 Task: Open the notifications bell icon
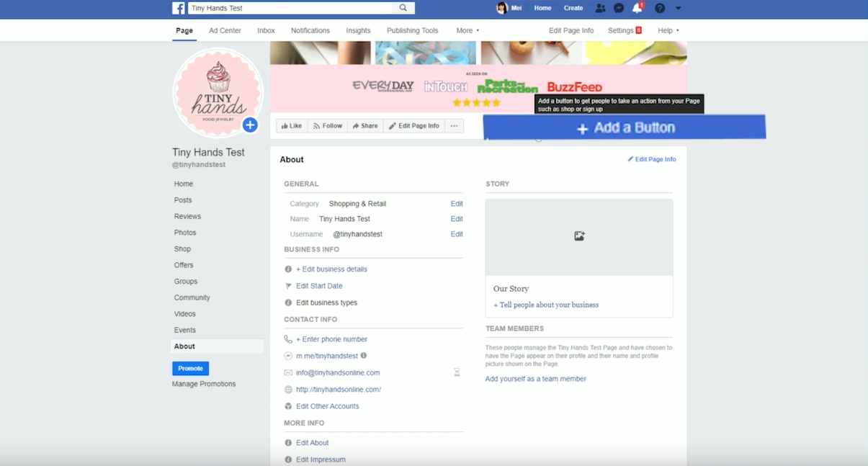click(x=637, y=8)
